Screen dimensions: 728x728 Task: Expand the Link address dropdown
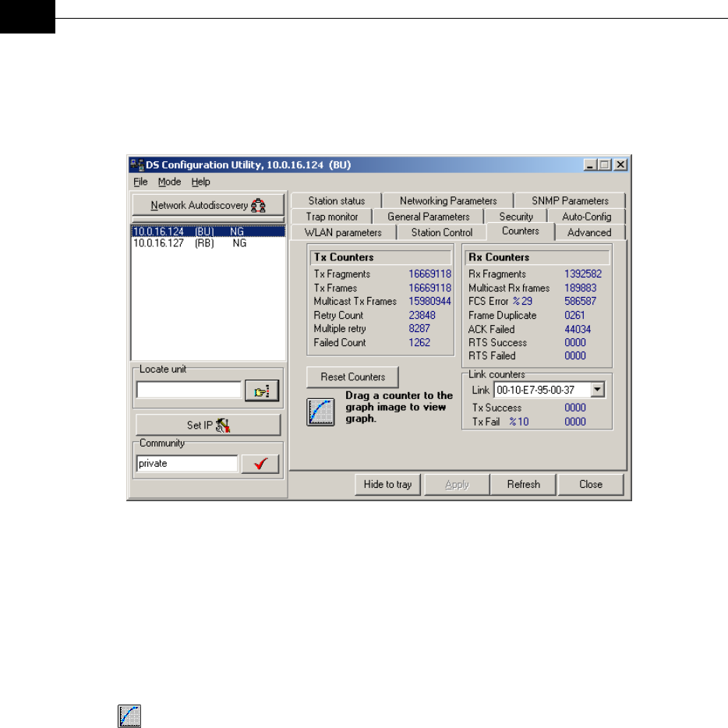(x=598, y=390)
